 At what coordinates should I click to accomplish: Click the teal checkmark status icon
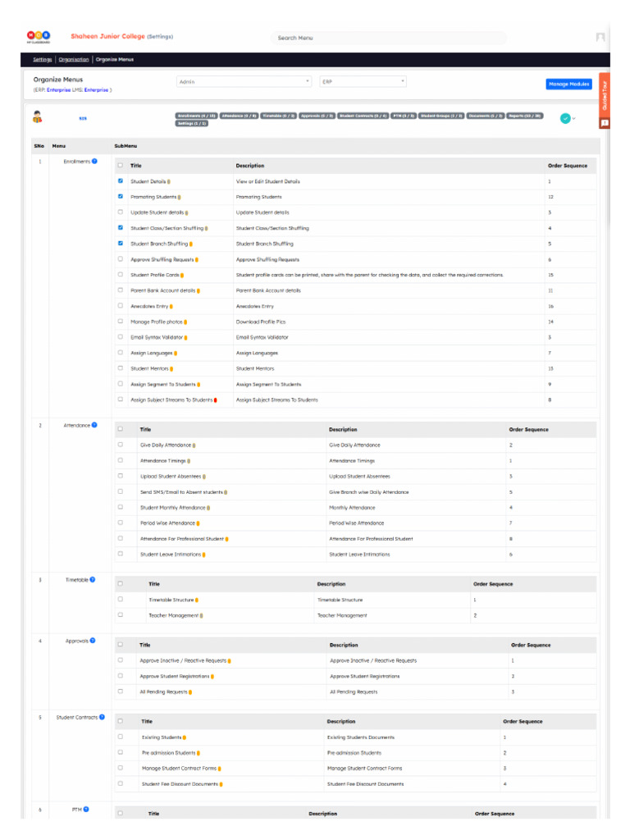click(565, 118)
